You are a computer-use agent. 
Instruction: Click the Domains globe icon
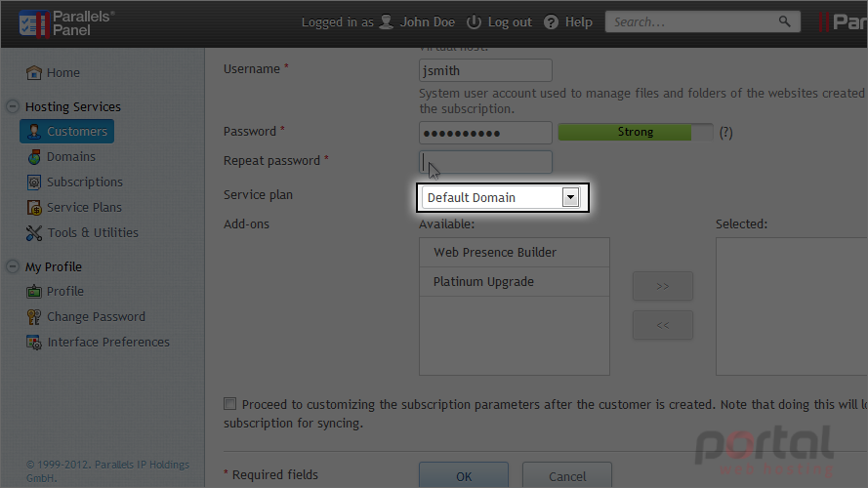(34, 157)
